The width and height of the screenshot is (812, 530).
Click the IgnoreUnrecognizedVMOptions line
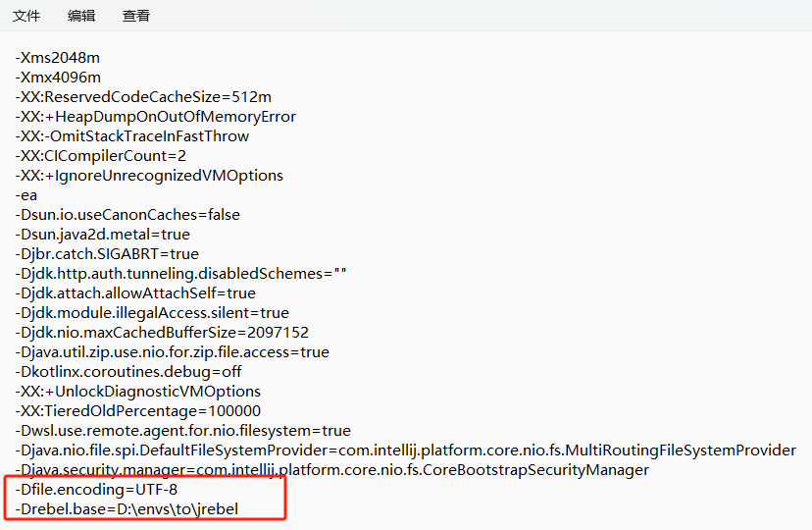pos(148,176)
